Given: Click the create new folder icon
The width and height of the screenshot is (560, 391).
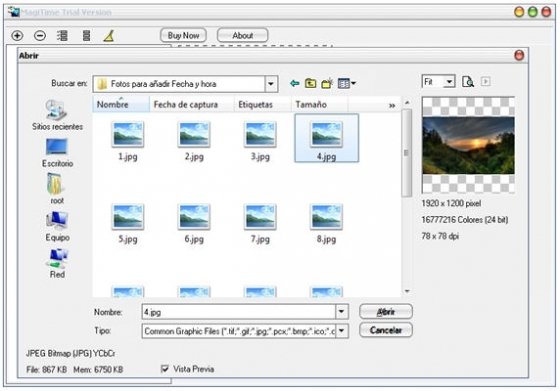Looking at the screenshot, I should [x=327, y=83].
